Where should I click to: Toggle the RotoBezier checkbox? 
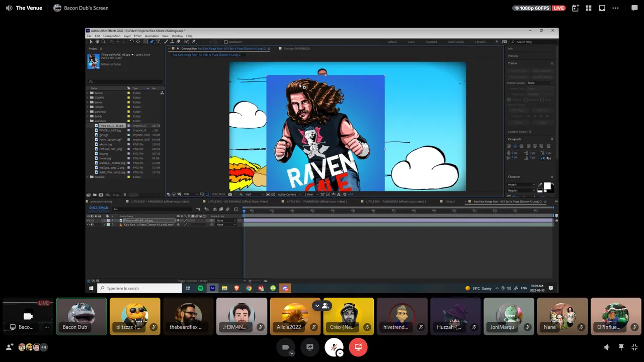click(226, 42)
